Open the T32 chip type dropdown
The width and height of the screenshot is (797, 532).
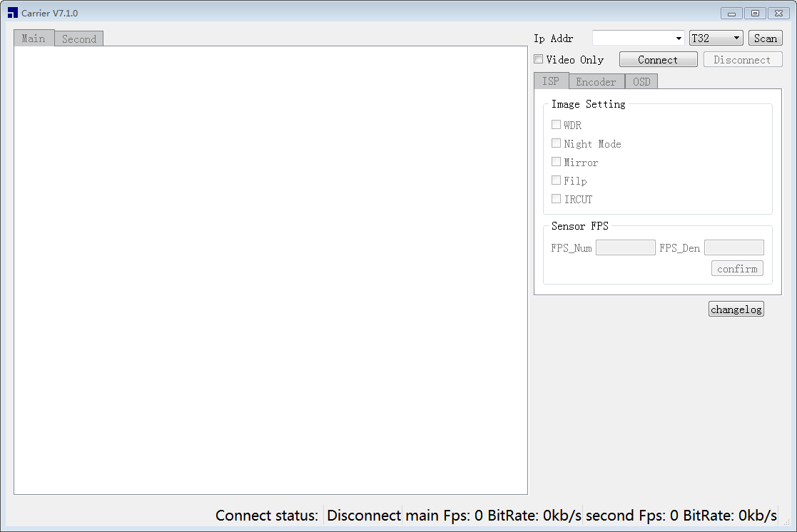point(716,38)
